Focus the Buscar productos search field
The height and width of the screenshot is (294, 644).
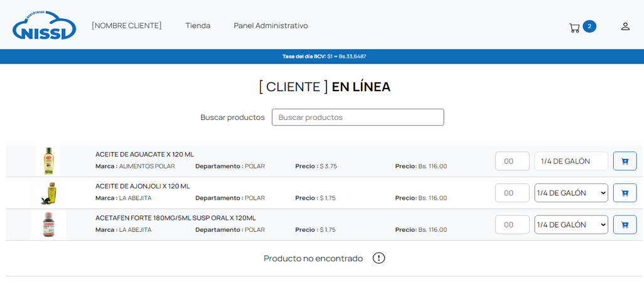[358, 117]
